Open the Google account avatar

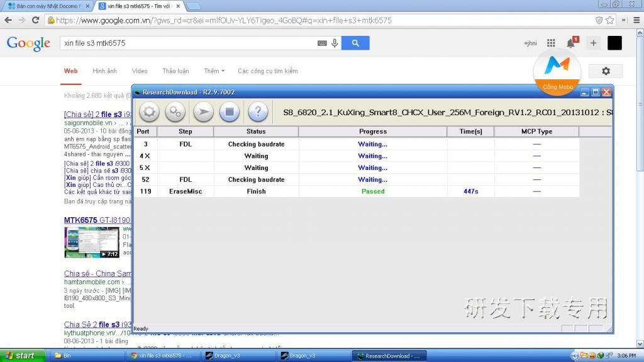coord(614,43)
